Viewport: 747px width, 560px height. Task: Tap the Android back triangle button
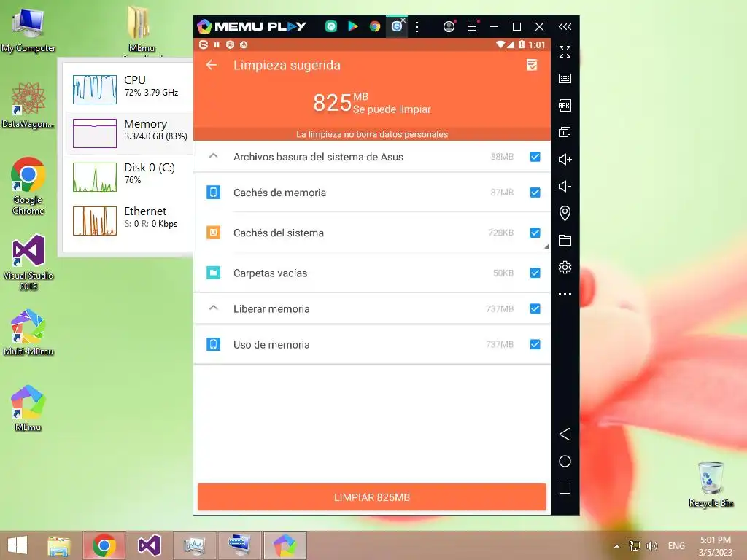pyautogui.click(x=565, y=434)
